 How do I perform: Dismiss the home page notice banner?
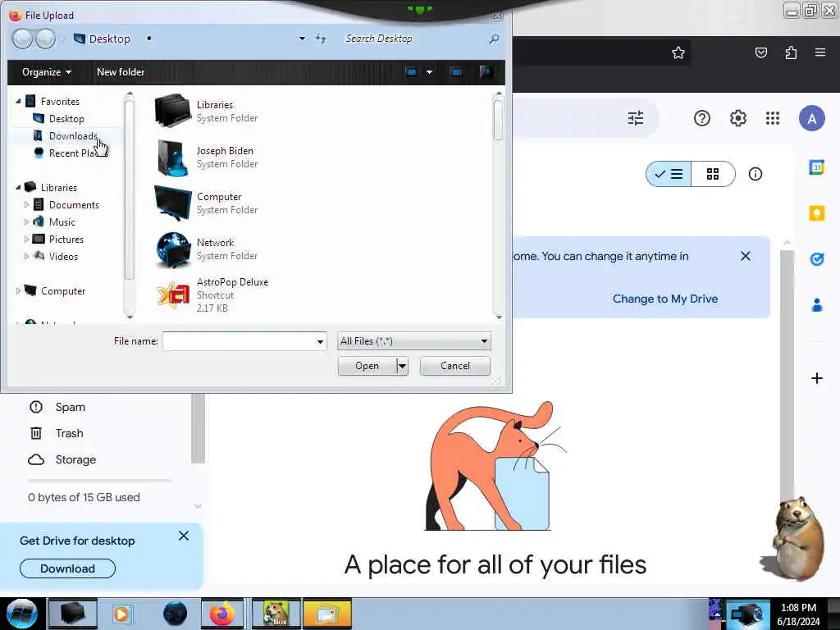[x=745, y=256]
